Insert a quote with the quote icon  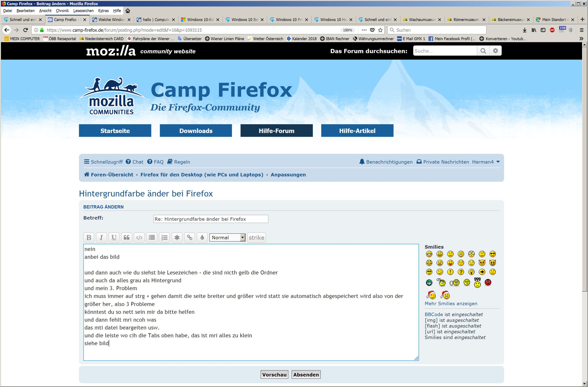[126, 237]
